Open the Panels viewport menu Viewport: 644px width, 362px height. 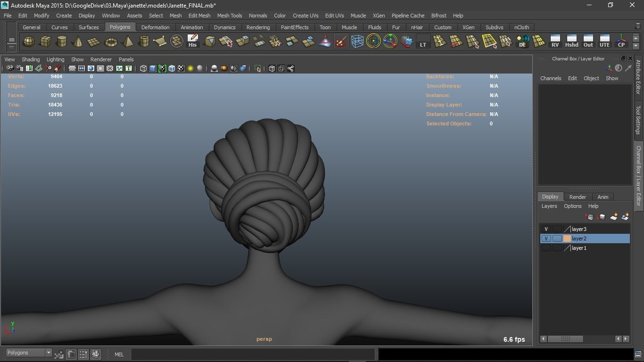(126, 59)
